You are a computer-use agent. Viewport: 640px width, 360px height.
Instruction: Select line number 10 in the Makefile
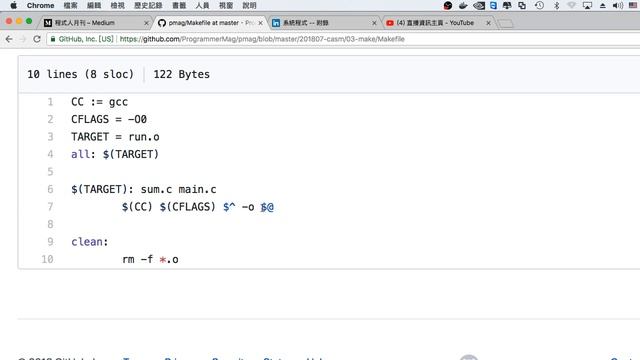coord(47,259)
